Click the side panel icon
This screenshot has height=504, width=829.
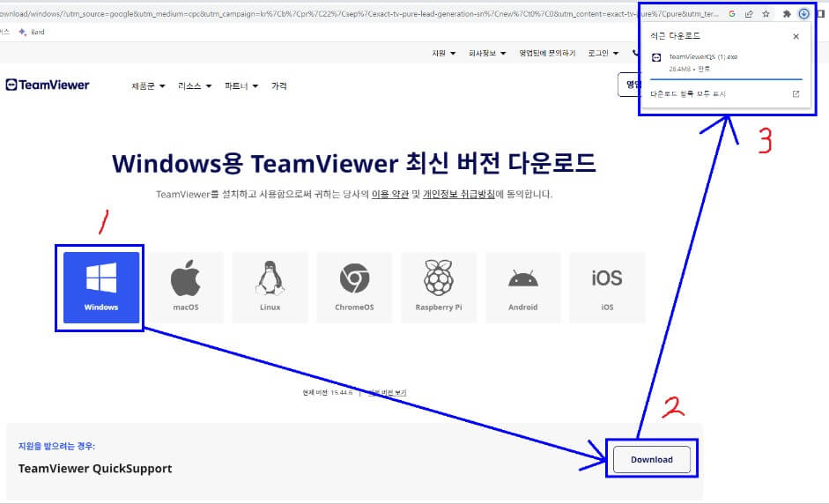(x=820, y=14)
